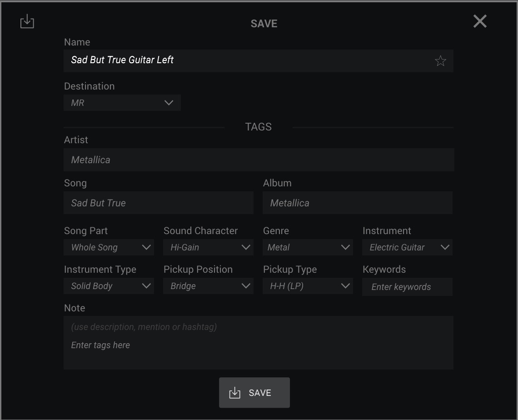Open the Song Part dropdown 'Whole Song'
518x420 pixels.
109,248
